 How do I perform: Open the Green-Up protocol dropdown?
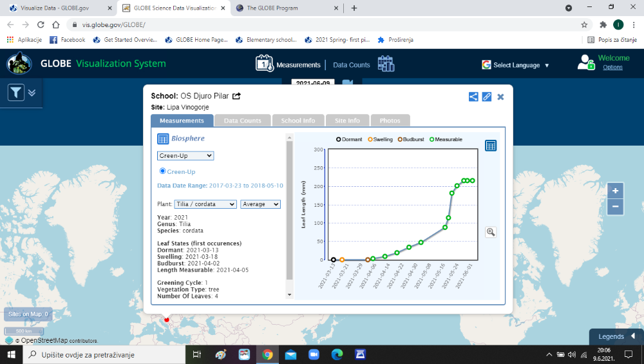point(185,156)
